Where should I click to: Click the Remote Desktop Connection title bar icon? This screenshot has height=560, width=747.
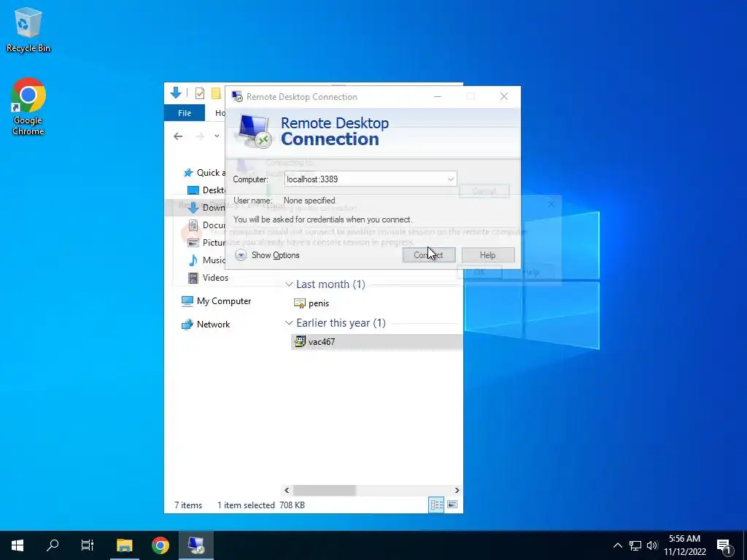237,97
